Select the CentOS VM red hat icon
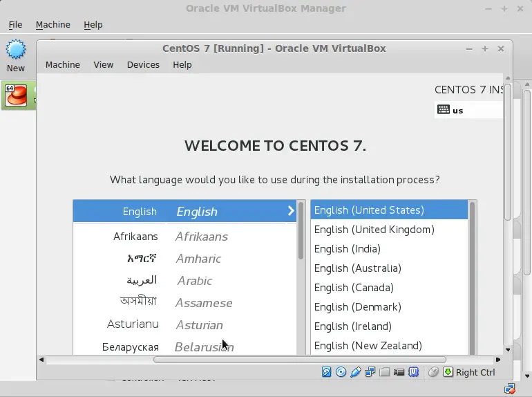Screen dimensions: 532x397 click(x=16, y=95)
